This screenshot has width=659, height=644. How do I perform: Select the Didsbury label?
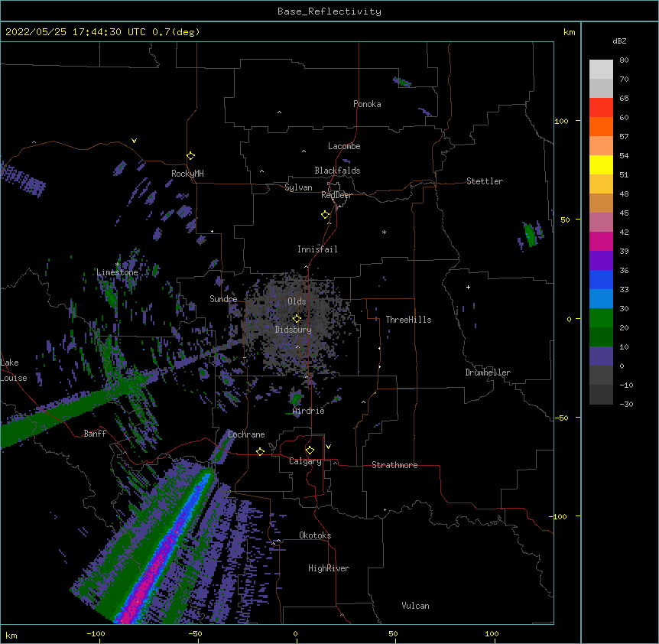[294, 330]
